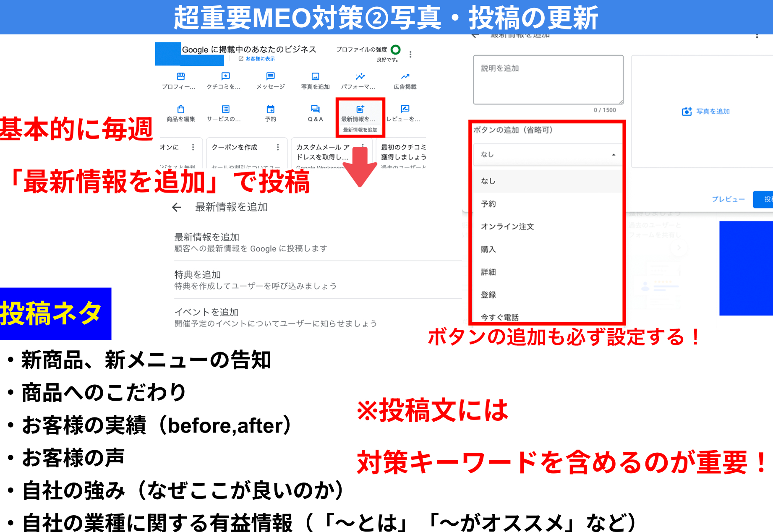This screenshot has height=532, width=773.
Task: Click the プレビュー button
Action: (x=728, y=199)
